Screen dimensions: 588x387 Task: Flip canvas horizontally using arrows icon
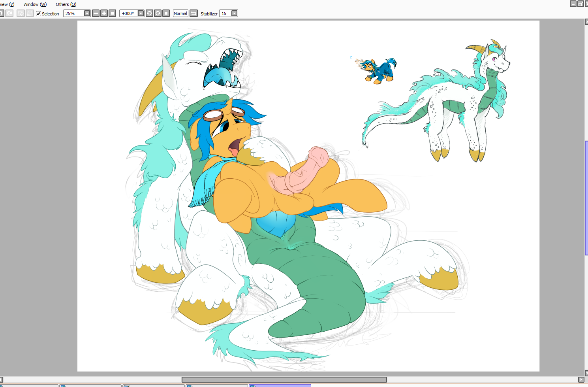[x=193, y=13]
